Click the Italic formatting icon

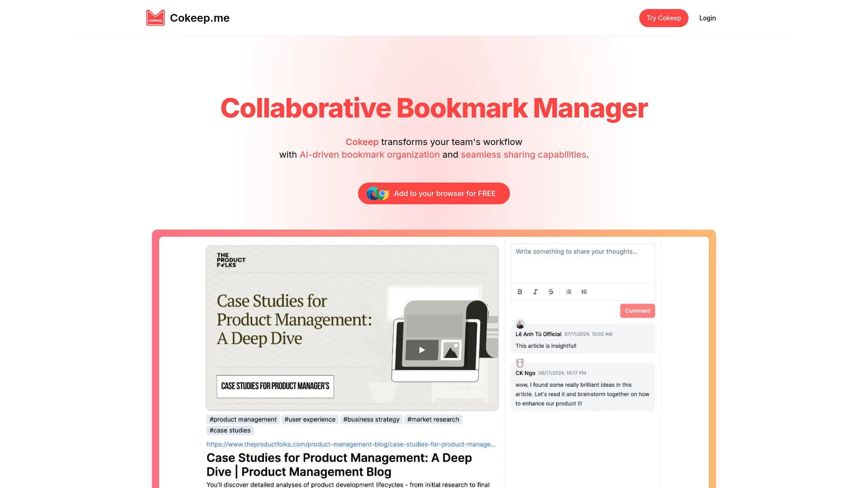(x=535, y=291)
